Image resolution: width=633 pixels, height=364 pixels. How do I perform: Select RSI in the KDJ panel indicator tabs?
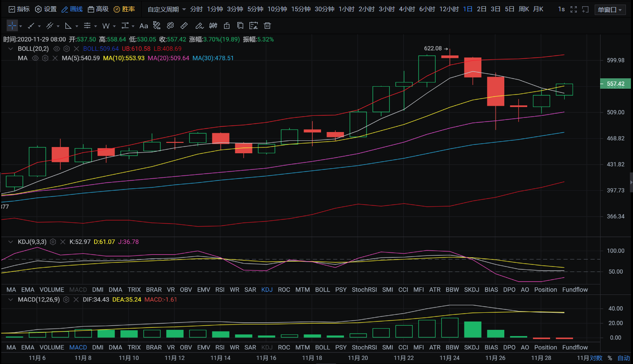point(220,290)
